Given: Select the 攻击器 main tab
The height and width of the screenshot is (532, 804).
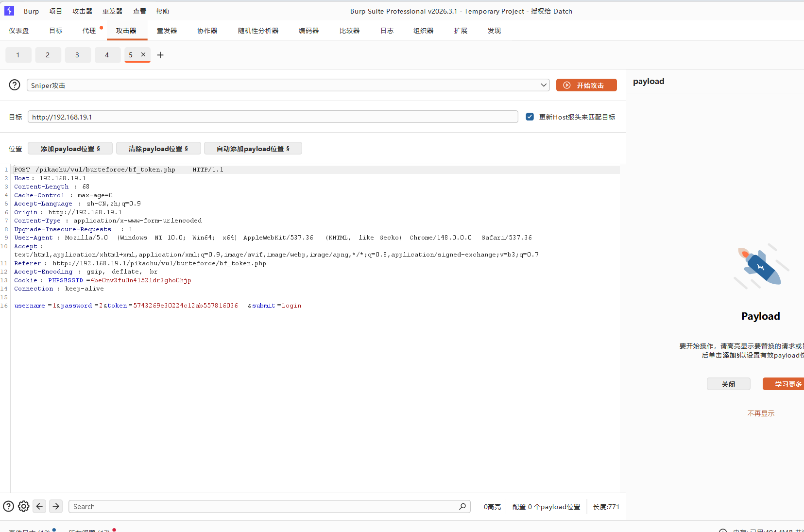Looking at the screenshot, I should (126, 31).
